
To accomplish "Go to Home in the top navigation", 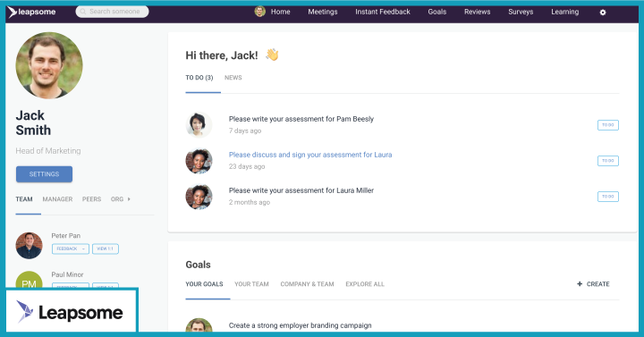I will tap(281, 12).
